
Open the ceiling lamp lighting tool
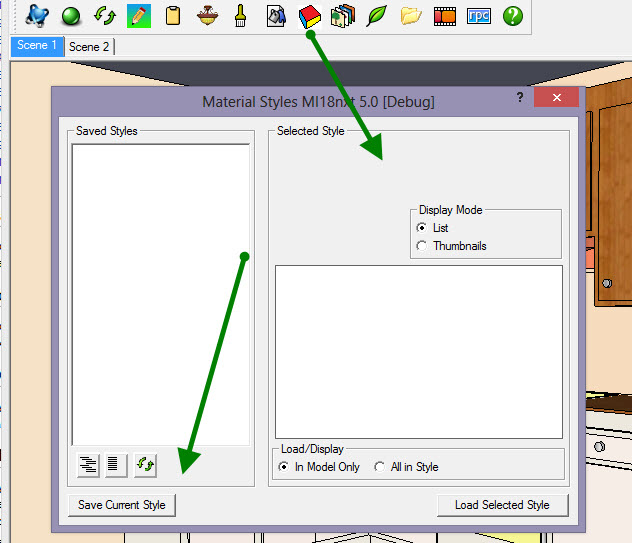pos(207,15)
